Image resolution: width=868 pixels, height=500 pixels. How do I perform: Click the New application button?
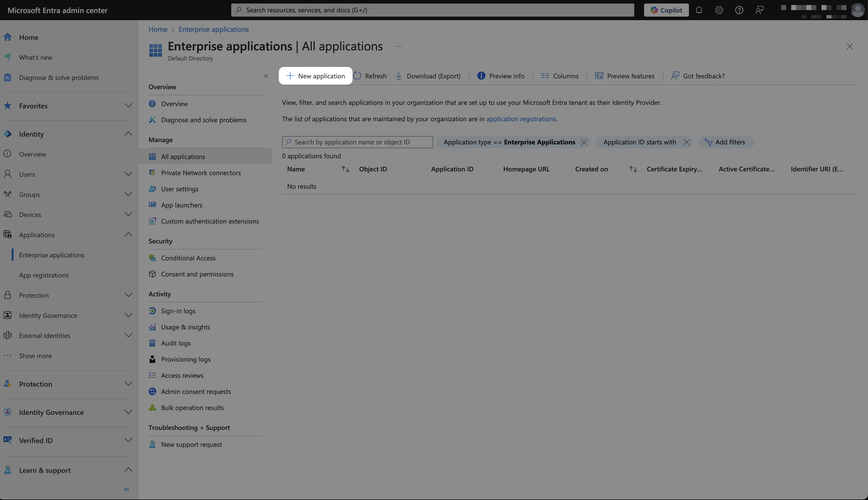click(x=315, y=76)
